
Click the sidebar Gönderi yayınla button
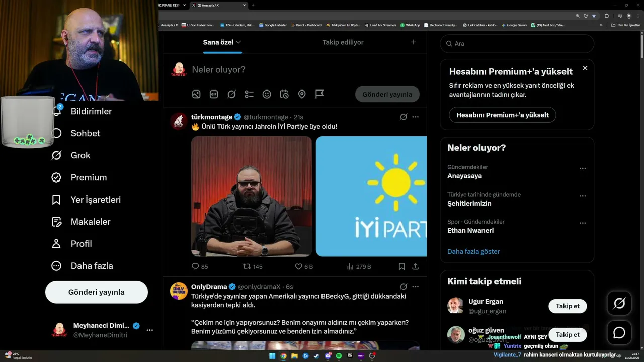(97, 292)
